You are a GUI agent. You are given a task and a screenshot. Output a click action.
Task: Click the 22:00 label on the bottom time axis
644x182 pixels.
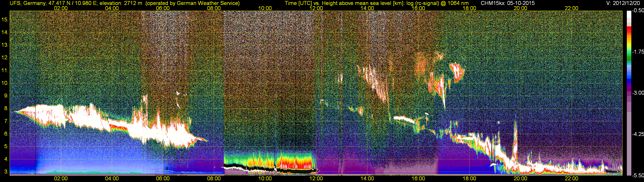click(x=571, y=179)
